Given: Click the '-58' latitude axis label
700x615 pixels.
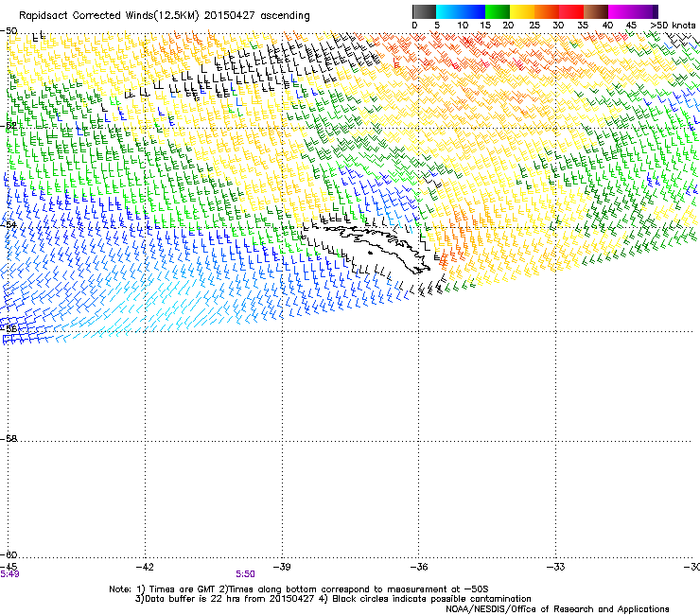Looking at the screenshot, I should 9,439.
